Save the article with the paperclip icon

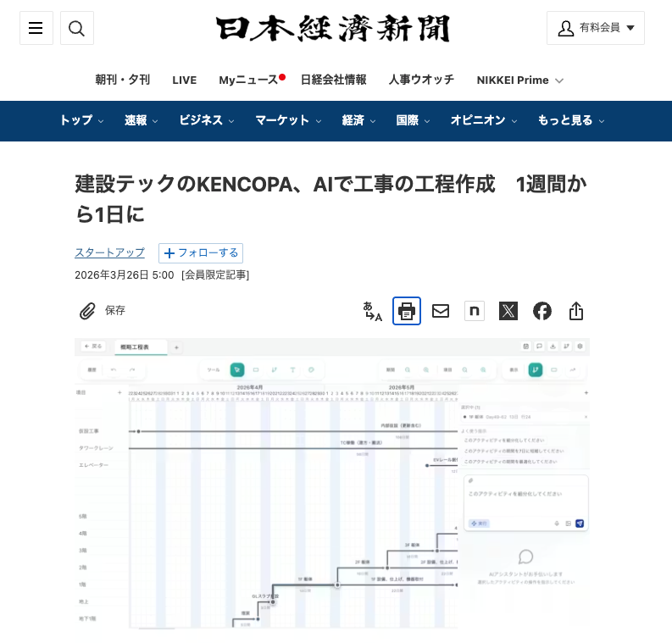click(x=87, y=311)
